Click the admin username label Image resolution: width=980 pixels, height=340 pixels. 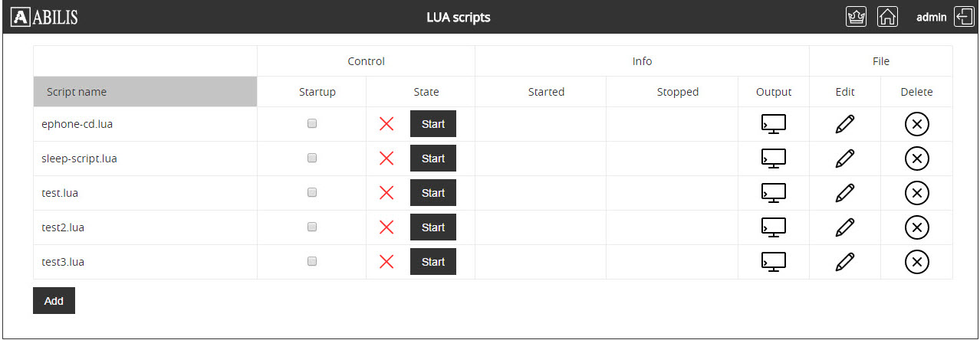[932, 17]
